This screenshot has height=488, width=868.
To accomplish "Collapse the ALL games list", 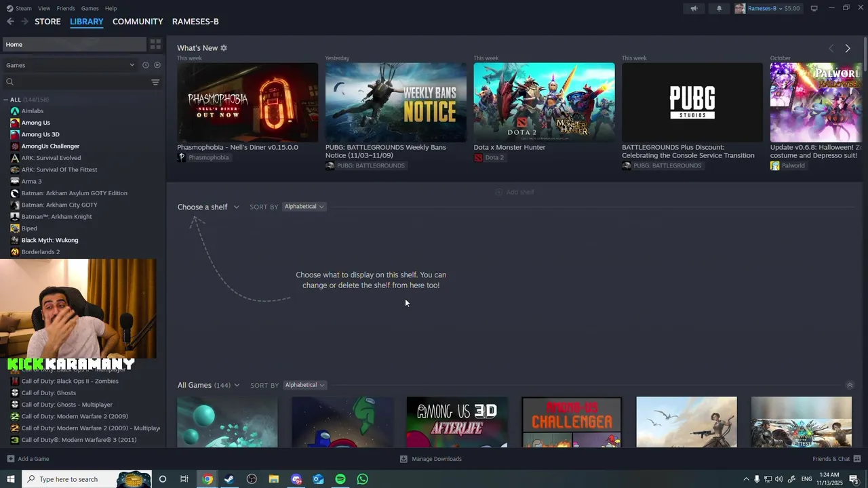I will tap(5, 100).
